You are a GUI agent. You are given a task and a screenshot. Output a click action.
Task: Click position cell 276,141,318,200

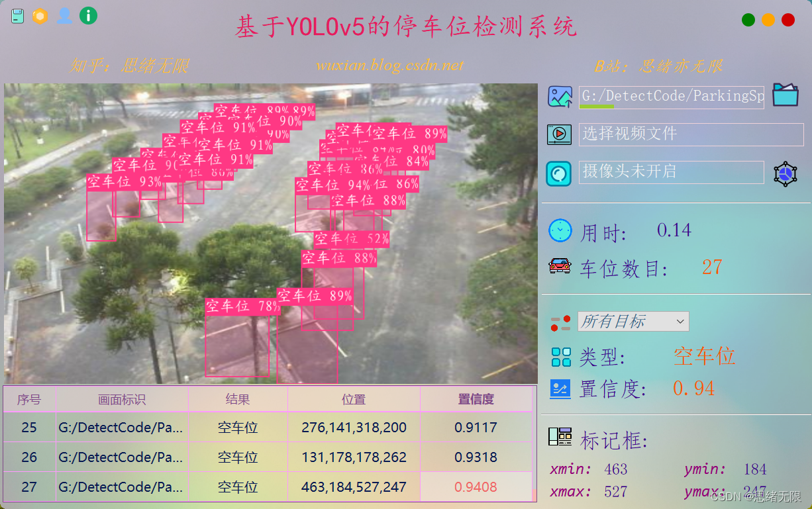click(x=354, y=427)
